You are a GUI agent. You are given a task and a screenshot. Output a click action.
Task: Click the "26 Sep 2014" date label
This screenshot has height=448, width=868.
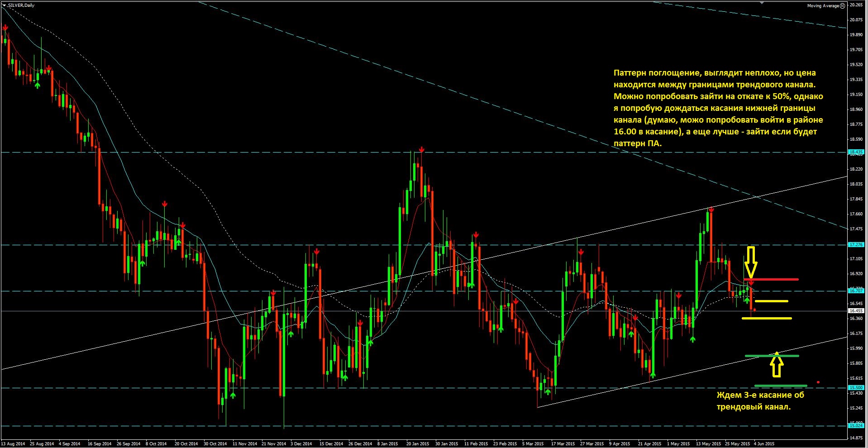(128, 444)
